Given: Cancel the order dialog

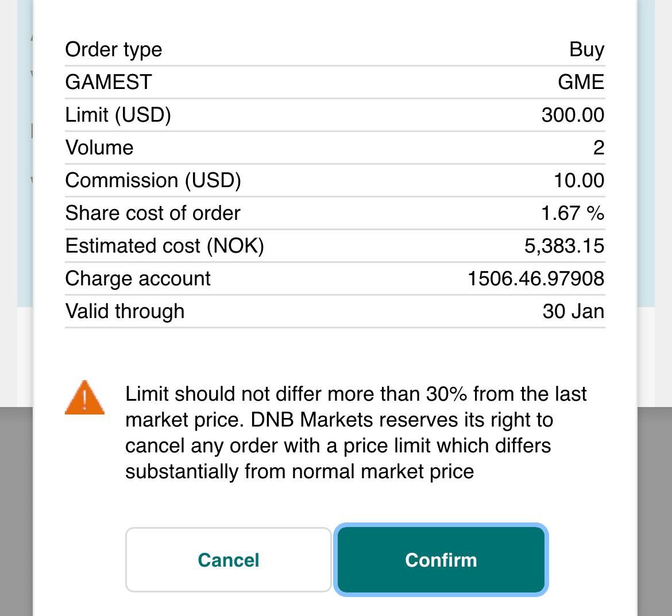Looking at the screenshot, I should point(229,560).
